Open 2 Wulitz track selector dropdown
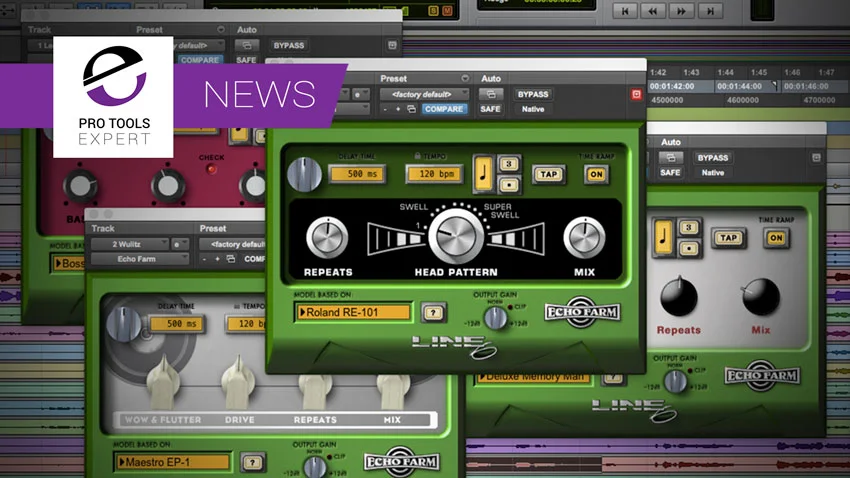 129,244
